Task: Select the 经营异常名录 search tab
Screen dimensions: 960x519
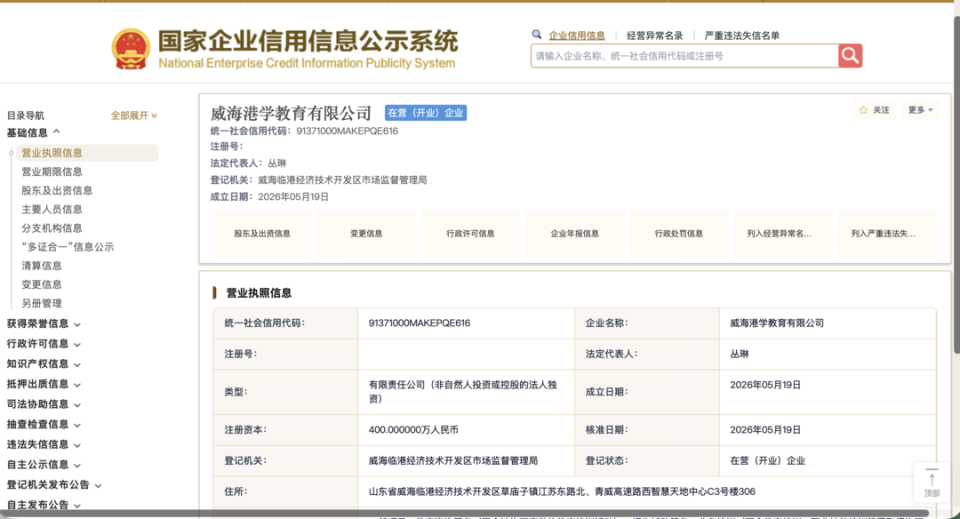Action: click(654, 35)
